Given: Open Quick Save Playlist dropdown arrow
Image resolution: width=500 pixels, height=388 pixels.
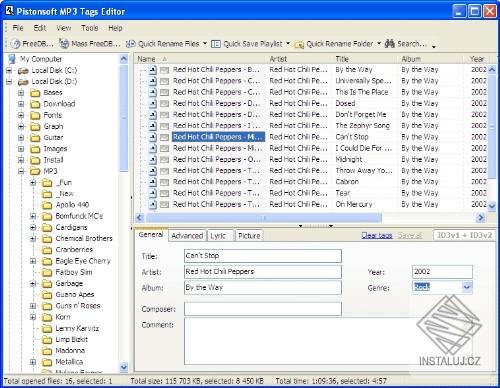Looking at the screenshot, I should (288, 44).
